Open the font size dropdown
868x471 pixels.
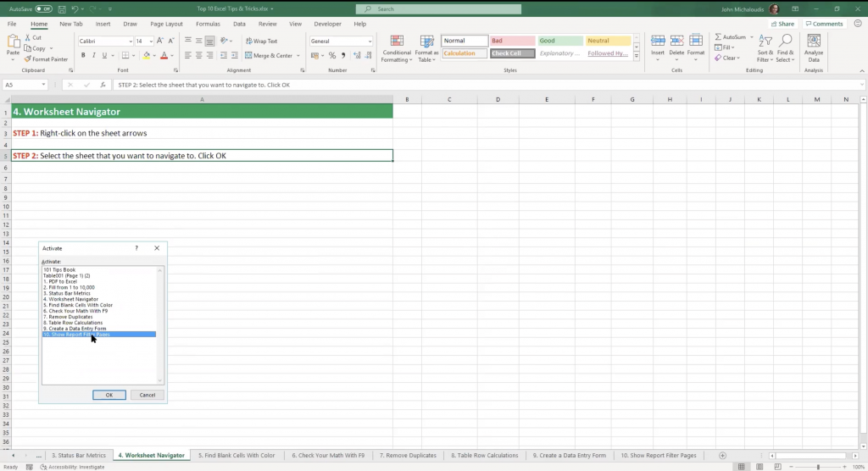click(151, 42)
